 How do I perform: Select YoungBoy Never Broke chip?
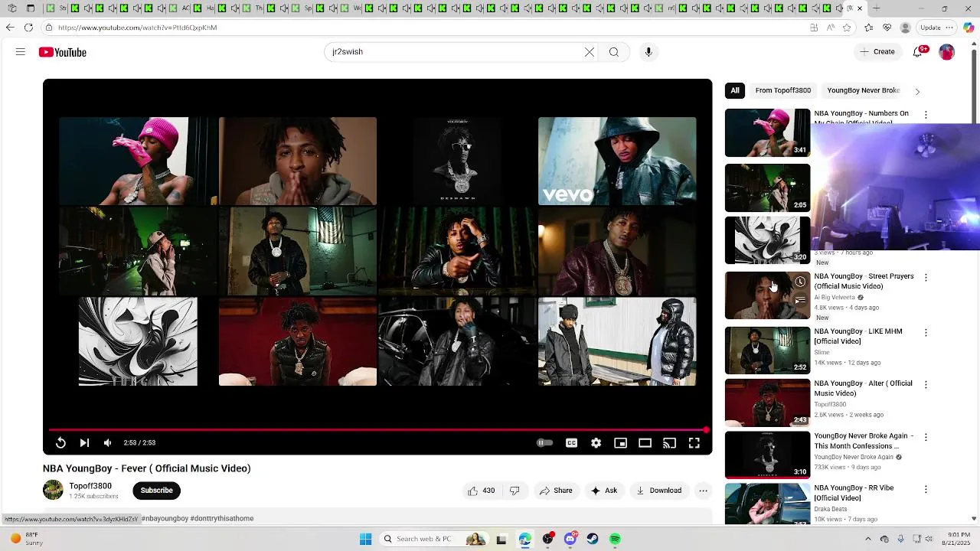(x=863, y=90)
